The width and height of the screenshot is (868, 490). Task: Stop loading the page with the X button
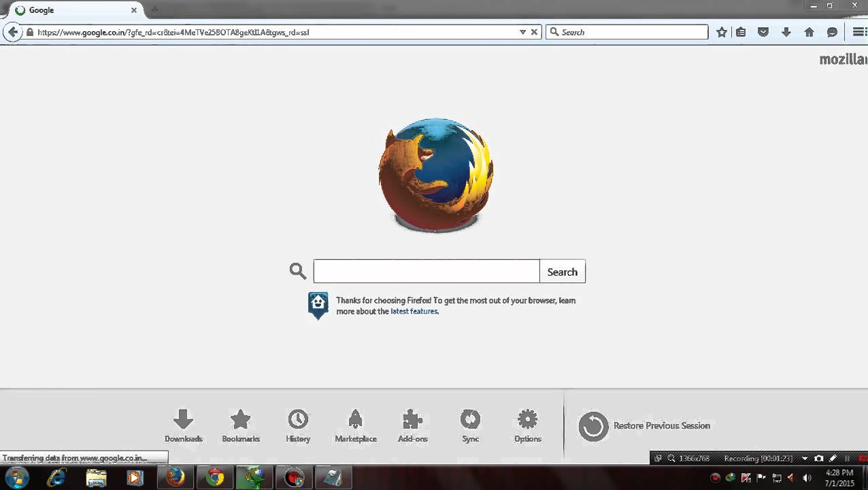point(534,32)
